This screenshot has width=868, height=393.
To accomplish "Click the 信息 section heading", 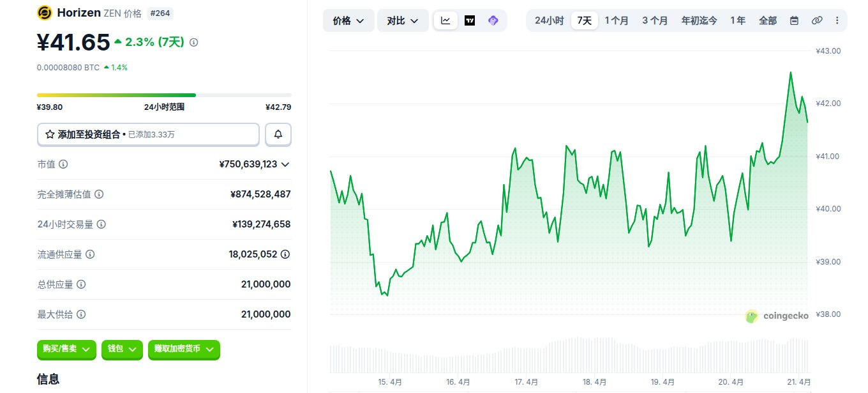I will [49, 379].
